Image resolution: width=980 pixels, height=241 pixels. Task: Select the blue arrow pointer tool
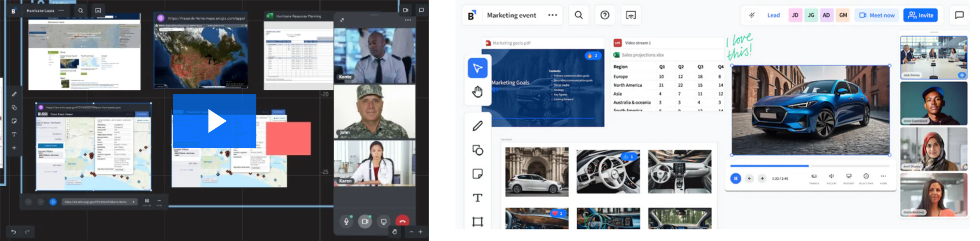477,68
